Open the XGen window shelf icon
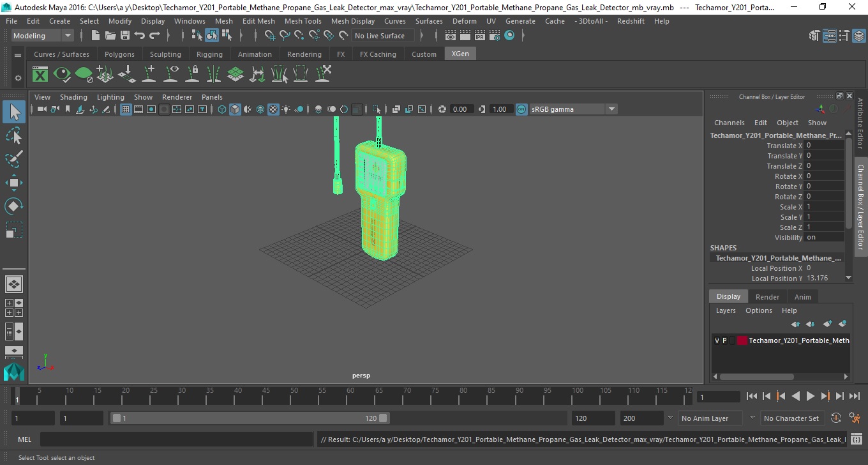Viewport: 868px width, 465px height. [40, 75]
